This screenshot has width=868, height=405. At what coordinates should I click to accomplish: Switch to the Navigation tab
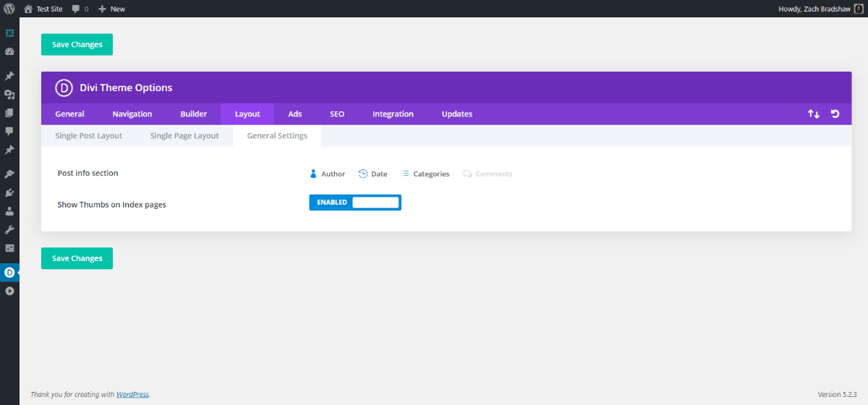click(x=132, y=114)
